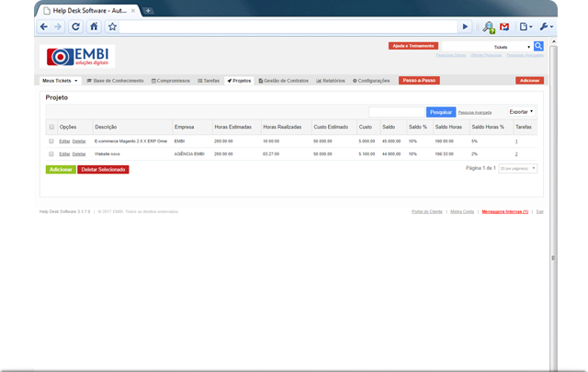Switch to the Relatórios tab
This screenshot has height=372, width=588.
coord(331,81)
